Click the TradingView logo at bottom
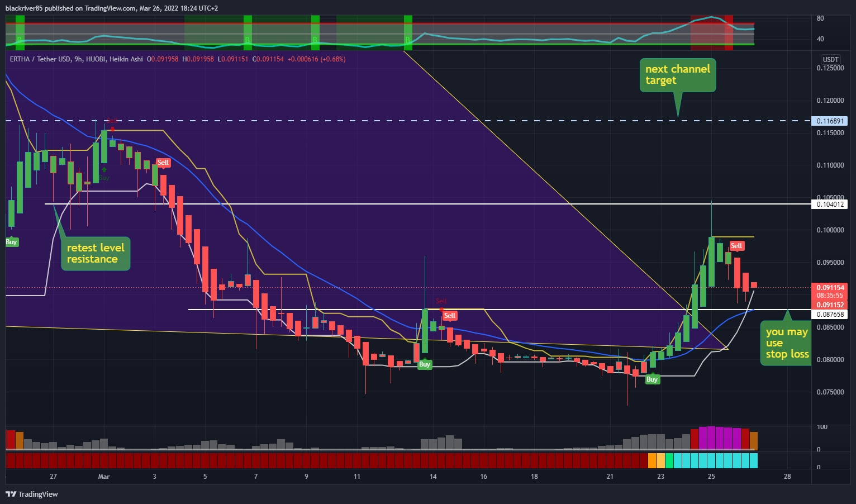This screenshot has width=856, height=504. click(32, 494)
